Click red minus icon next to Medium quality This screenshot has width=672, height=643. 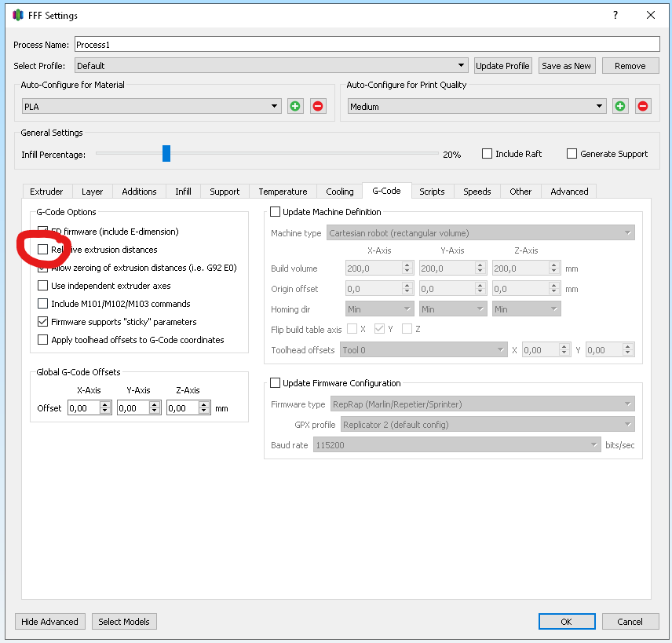tap(643, 106)
